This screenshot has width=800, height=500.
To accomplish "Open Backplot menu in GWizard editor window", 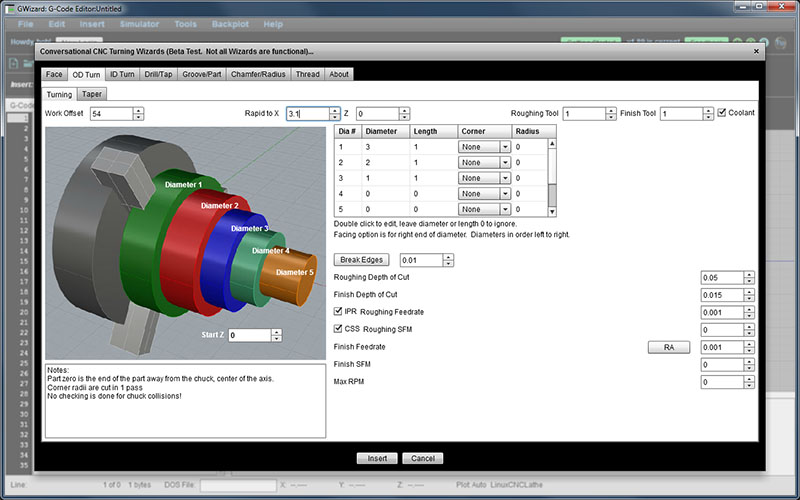I will 230,24.
